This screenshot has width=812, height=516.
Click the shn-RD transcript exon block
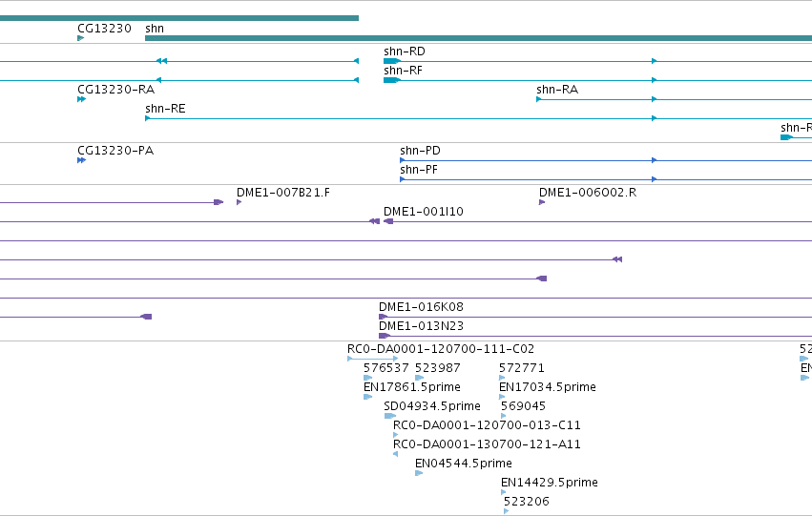coord(392,61)
